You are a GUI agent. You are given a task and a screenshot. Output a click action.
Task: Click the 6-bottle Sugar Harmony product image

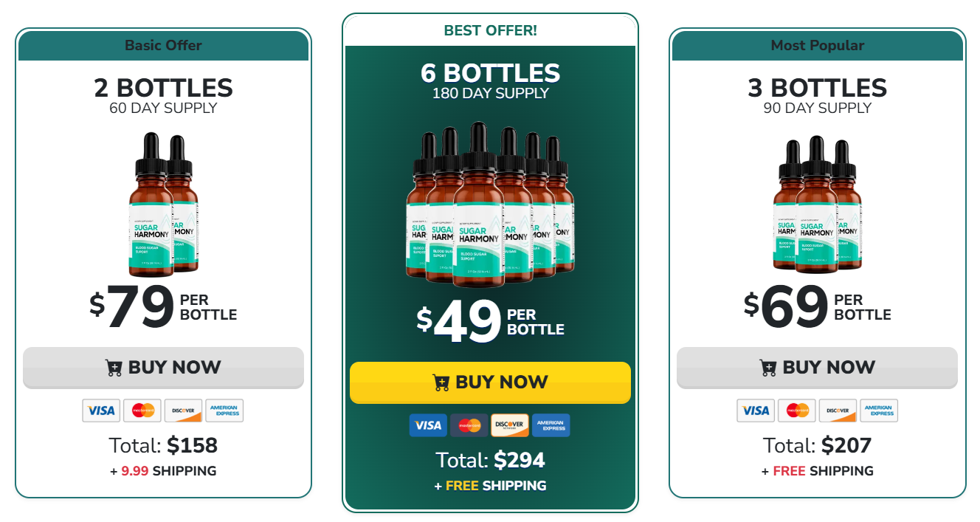click(490, 205)
